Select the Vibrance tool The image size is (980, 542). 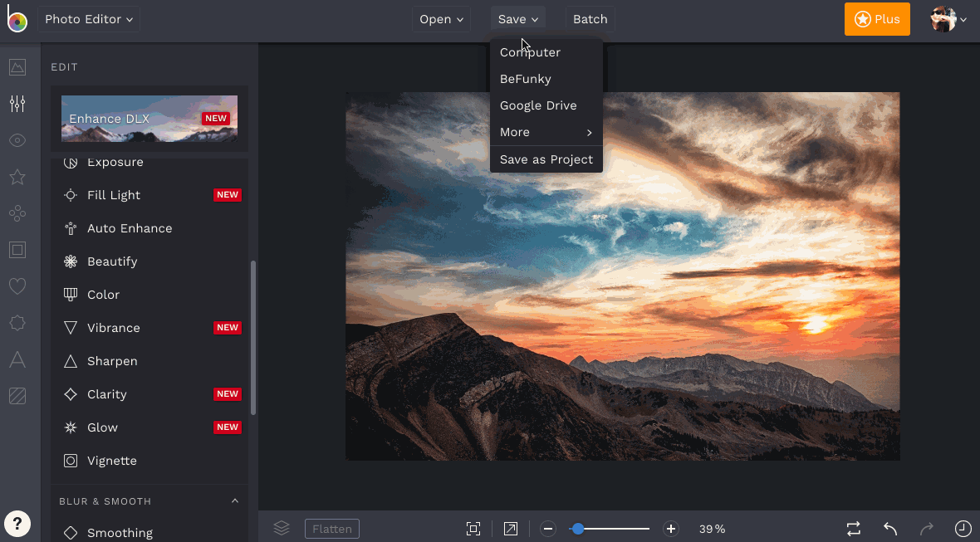[149, 327]
